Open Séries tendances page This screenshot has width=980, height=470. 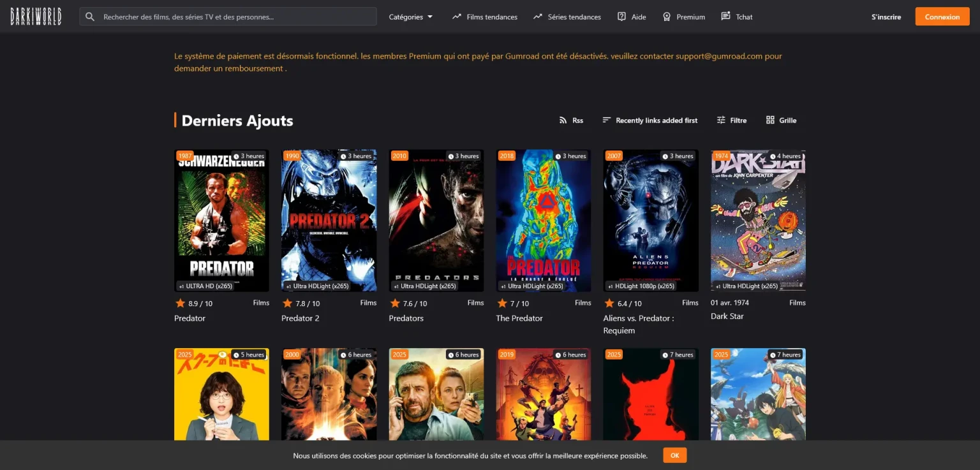click(567, 17)
